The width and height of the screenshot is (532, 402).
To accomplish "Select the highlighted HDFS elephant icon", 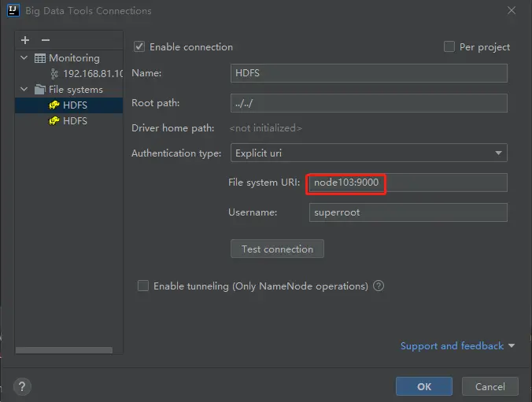I will coord(54,105).
